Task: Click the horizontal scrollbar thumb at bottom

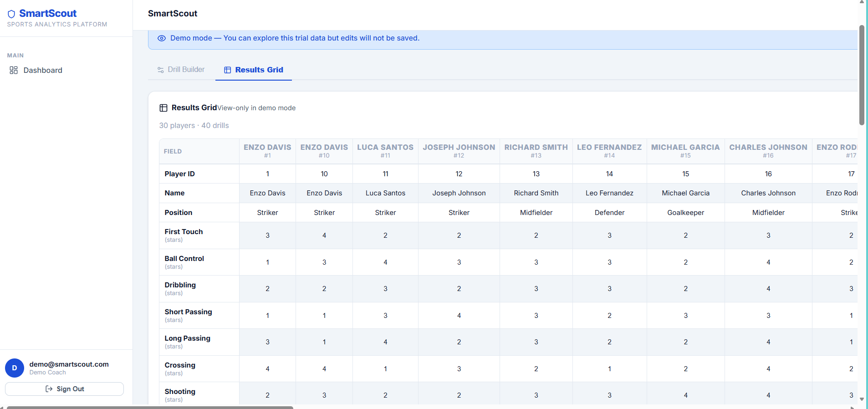Action: [150, 407]
